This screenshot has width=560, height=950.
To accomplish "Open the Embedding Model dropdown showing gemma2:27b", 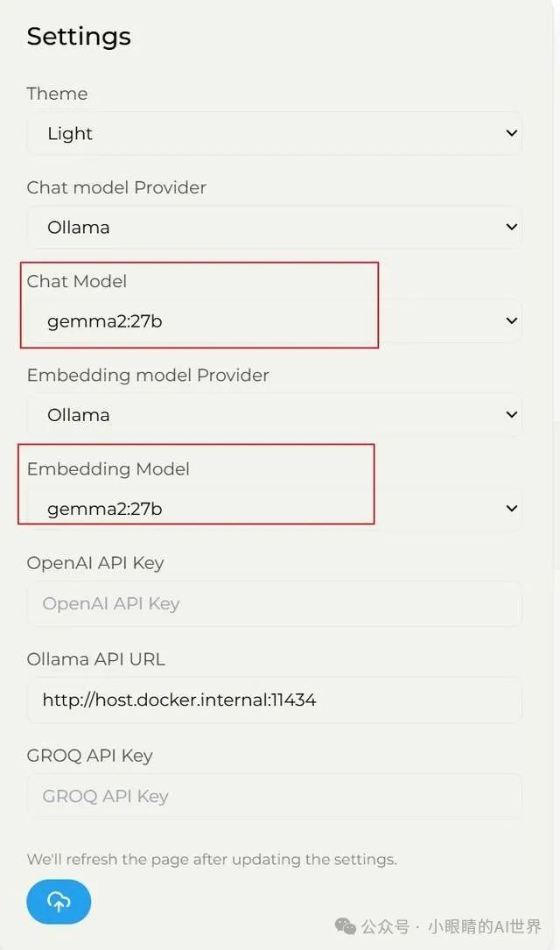I will [275, 508].
